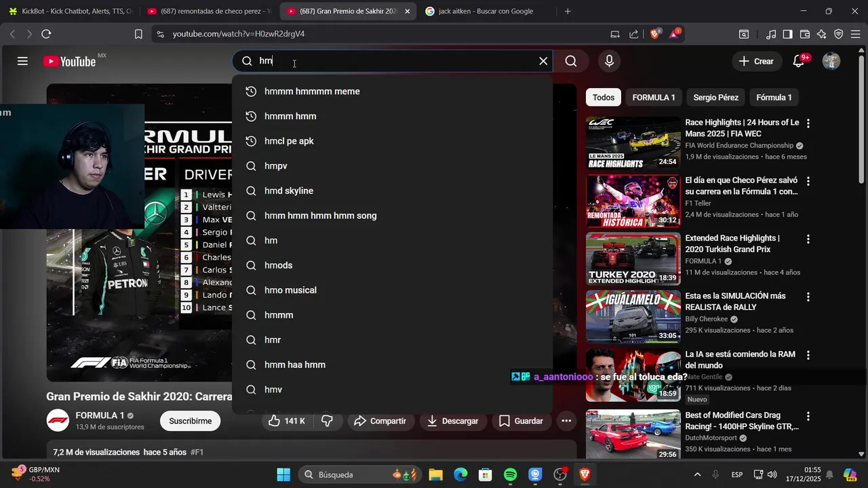Open the FORMULA 1 channel avatar
Image resolution: width=868 pixels, height=488 pixels.
coord(58,420)
